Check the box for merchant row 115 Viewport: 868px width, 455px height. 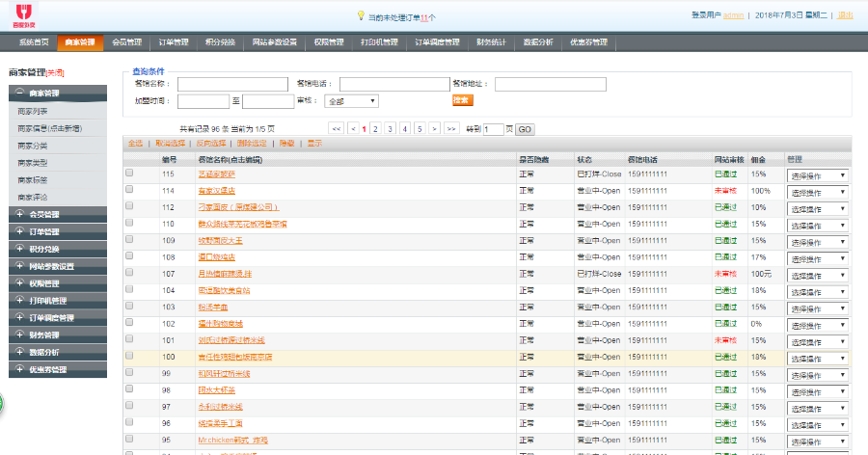click(129, 174)
